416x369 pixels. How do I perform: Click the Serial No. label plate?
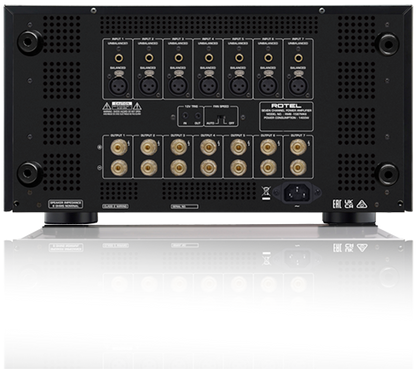tap(185, 206)
